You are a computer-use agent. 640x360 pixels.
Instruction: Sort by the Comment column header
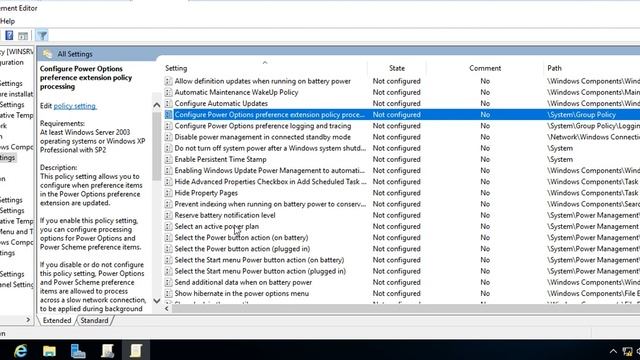(x=485, y=68)
